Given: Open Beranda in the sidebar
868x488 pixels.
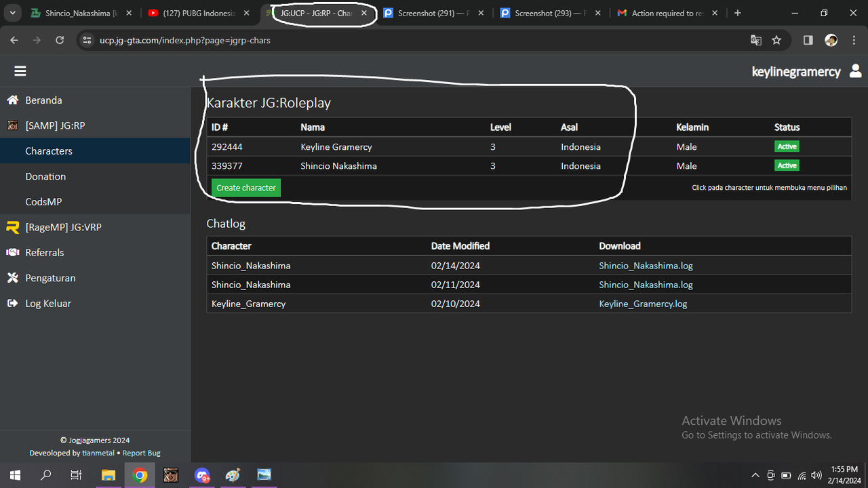Looking at the screenshot, I should (95, 100).
